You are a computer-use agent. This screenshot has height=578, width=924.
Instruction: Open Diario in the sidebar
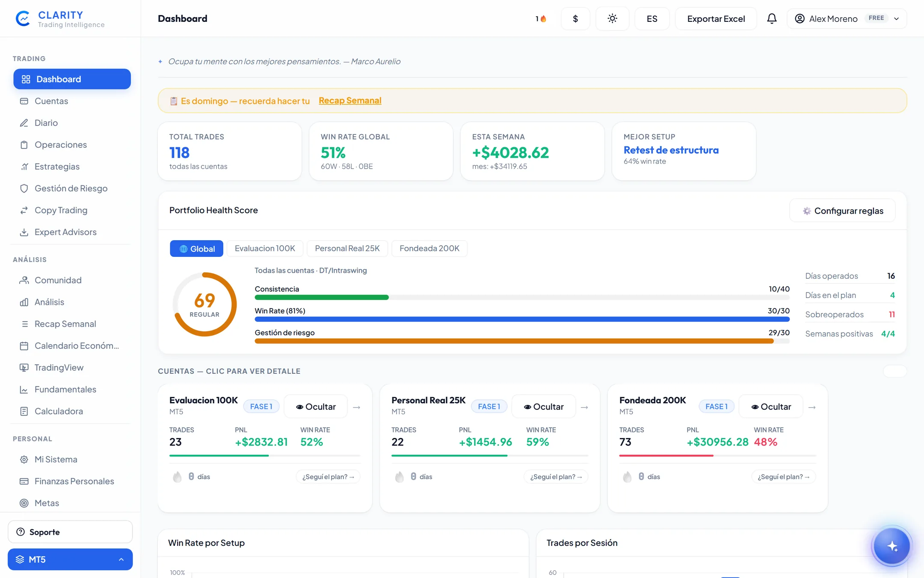(72, 123)
